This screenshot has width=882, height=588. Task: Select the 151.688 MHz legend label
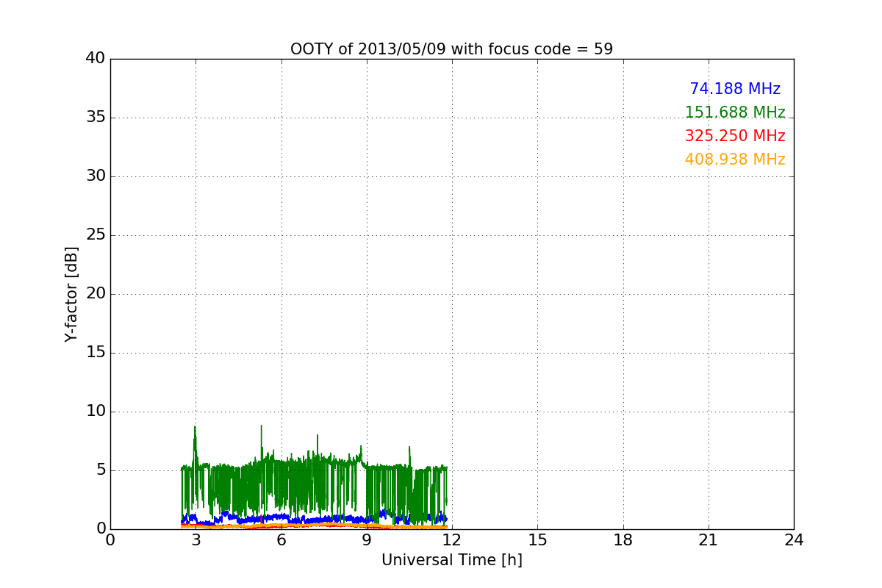(735, 112)
